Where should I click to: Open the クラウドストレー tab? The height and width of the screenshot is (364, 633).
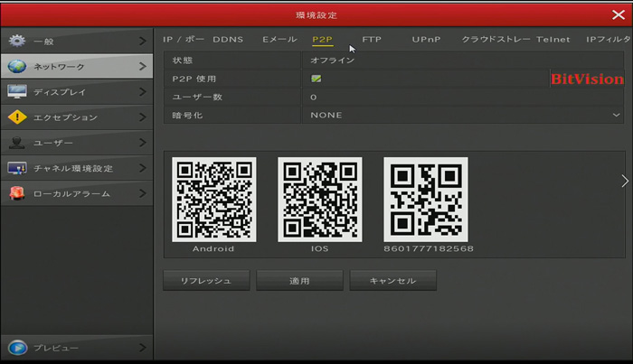pos(496,40)
